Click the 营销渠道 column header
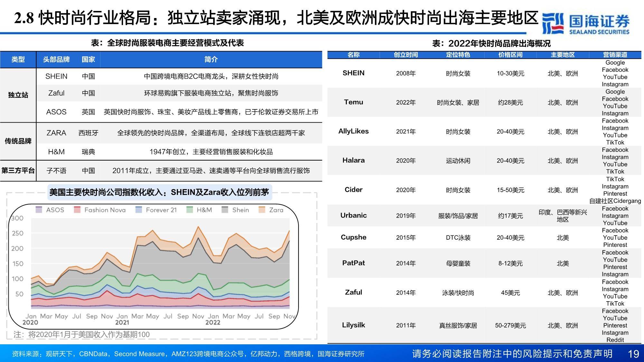 tap(615, 55)
